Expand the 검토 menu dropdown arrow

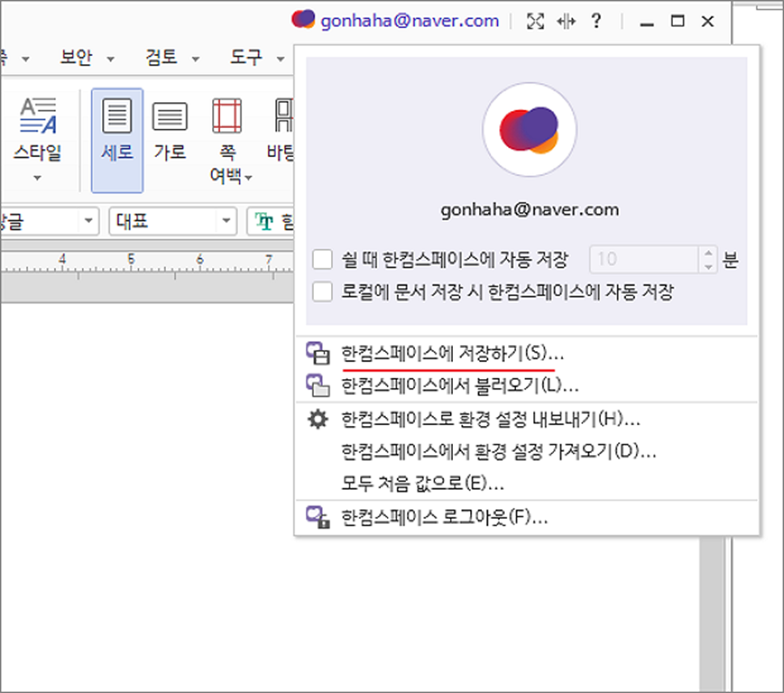pyautogui.click(x=196, y=59)
